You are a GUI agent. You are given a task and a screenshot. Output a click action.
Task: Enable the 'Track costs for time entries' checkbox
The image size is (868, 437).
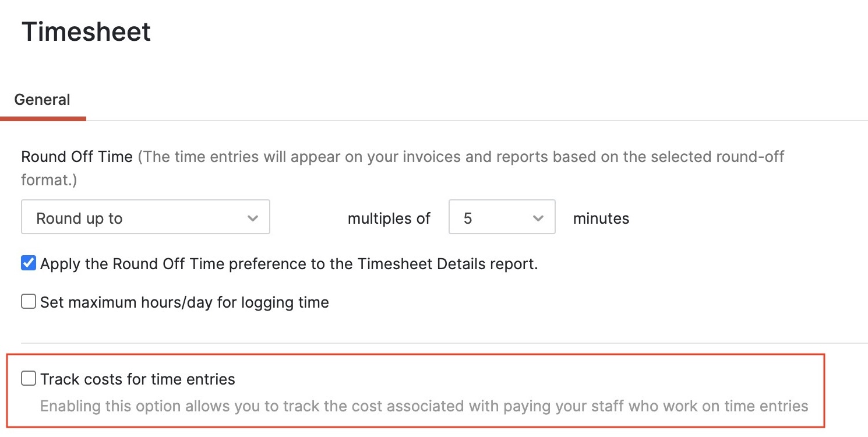click(28, 378)
